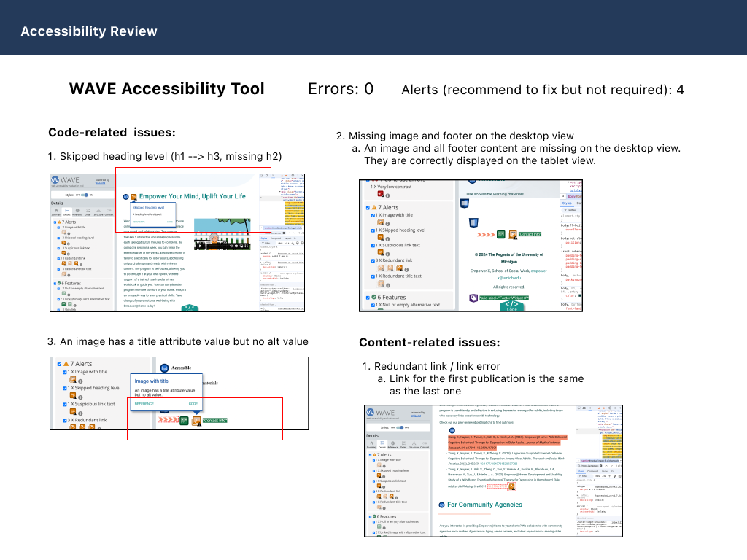
Task: Click the blue heading icon beside 'For Community Agencies'
Action: pyautogui.click(x=442, y=505)
